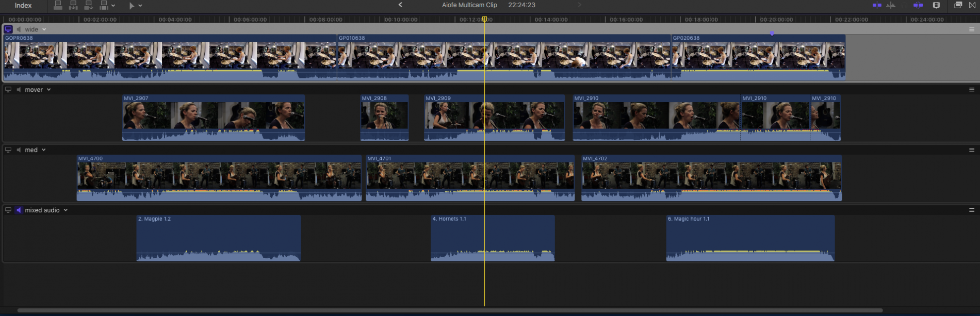Click the overwrite clip edit icon

coord(104,5)
